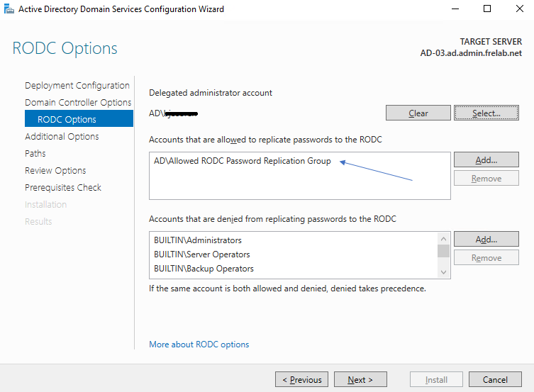Click the wizard app icon in title bar
The width and height of the screenshot is (534, 392).
click(x=9, y=9)
